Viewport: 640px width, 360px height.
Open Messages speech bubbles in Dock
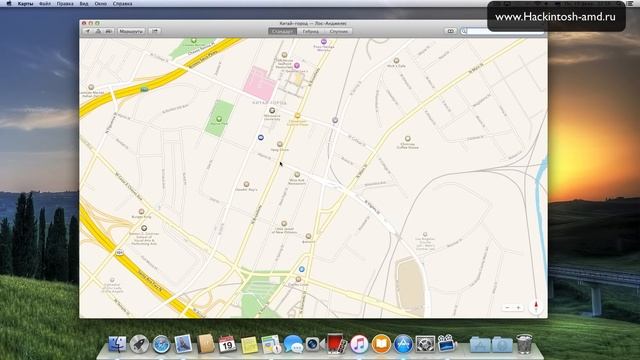[x=293, y=344]
